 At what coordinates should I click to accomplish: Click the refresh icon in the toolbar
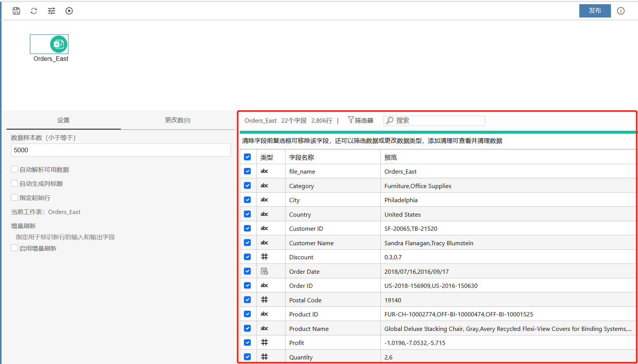tap(34, 11)
